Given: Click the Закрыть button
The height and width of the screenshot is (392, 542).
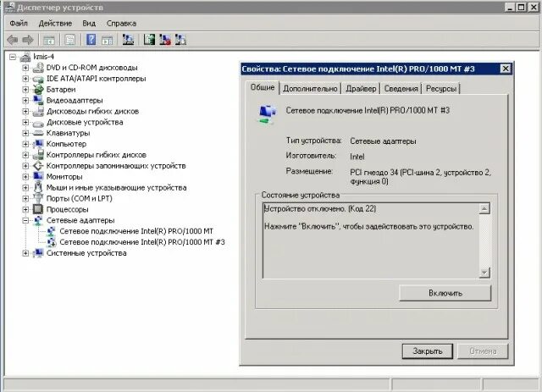Looking at the screenshot, I should (x=427, y=351).
